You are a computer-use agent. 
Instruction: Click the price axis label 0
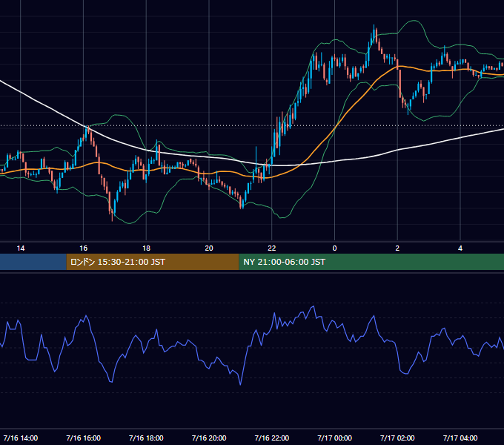point(334,248)
